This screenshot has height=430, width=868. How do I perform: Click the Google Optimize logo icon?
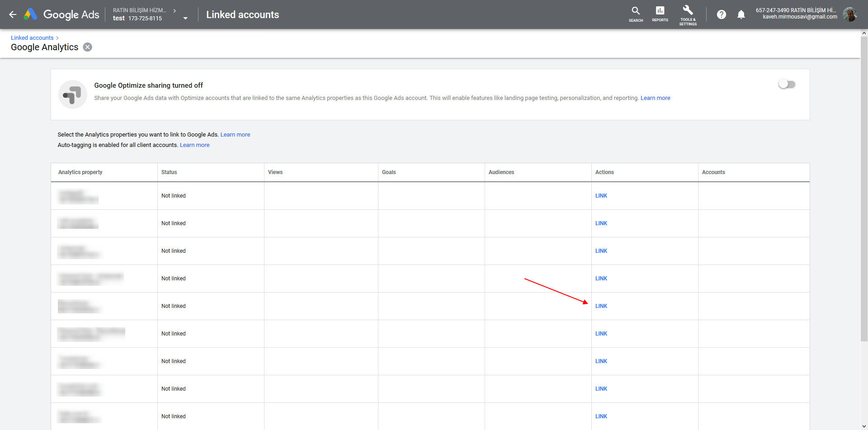point(73,95)
